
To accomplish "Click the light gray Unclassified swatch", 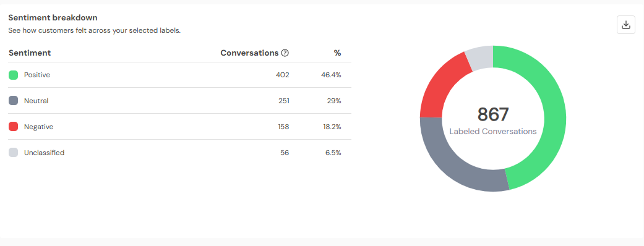I will pyautogui.click(x=13, y=153).
